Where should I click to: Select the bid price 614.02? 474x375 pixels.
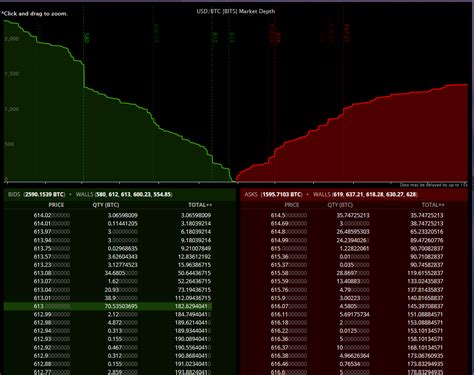click(x=52, y=215)
